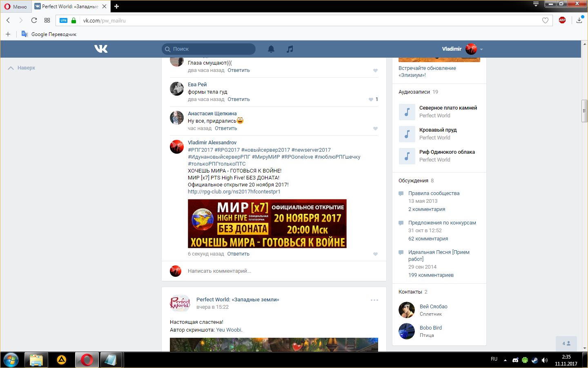Viewport: 588px width, 368px height.
Task: Open the Windows Start button
Action: 11,360
